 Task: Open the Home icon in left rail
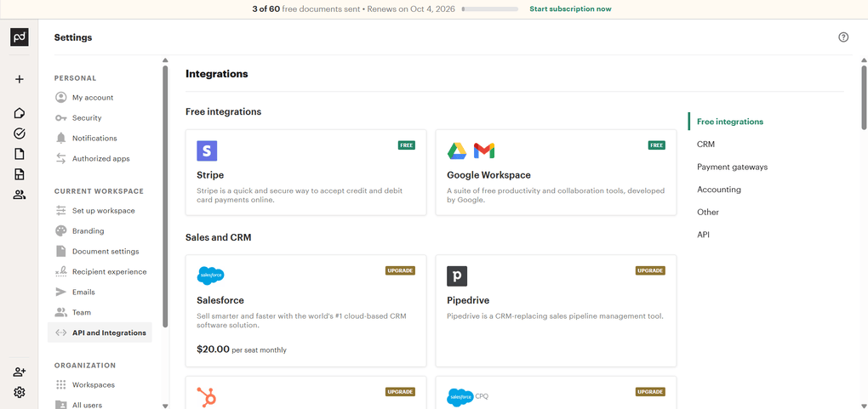point(20,113)
